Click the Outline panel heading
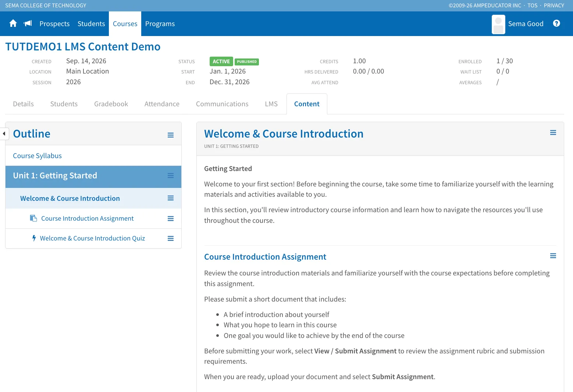573x392 pixels. 32,134
